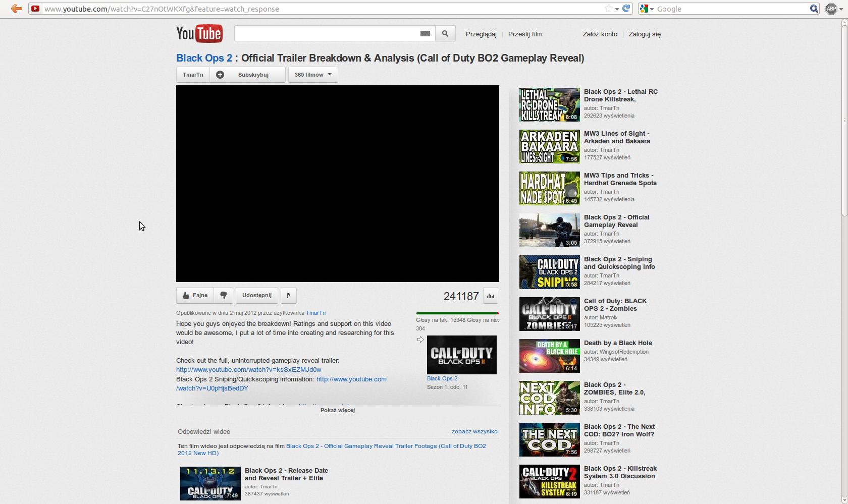This screenshot has width=848, height=504.
Task: Click zobacz wszystko in video responses
Action: [x=474, y=431]
